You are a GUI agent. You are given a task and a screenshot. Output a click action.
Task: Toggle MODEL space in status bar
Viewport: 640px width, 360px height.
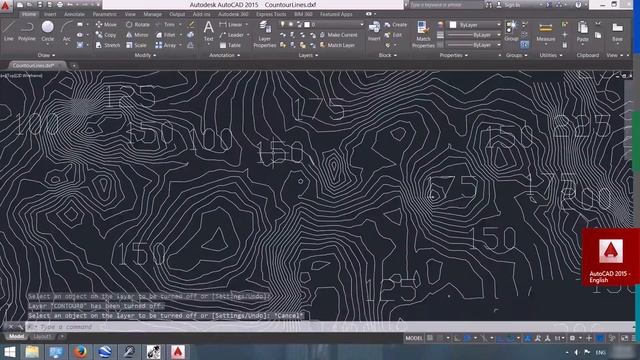click(414, 338)
